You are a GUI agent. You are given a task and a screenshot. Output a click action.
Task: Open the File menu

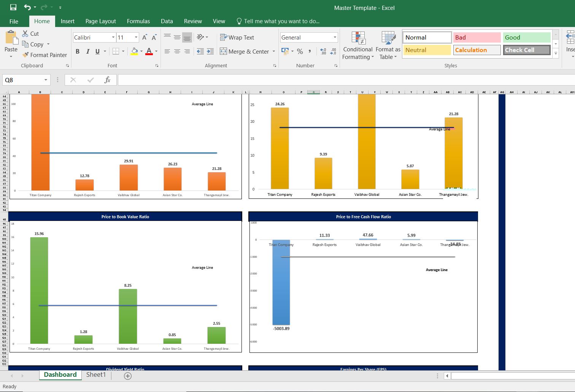(14, 21)
